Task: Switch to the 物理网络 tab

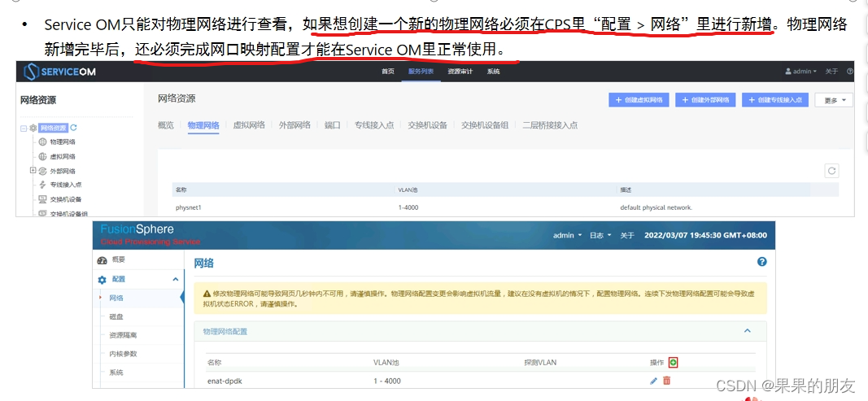Action: tap(203, 125)
